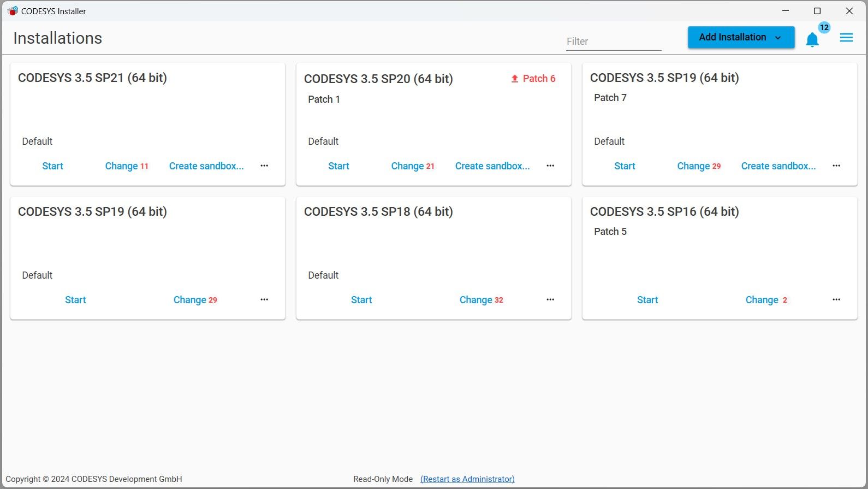Open the notifications bell icon

pos(812,39)
